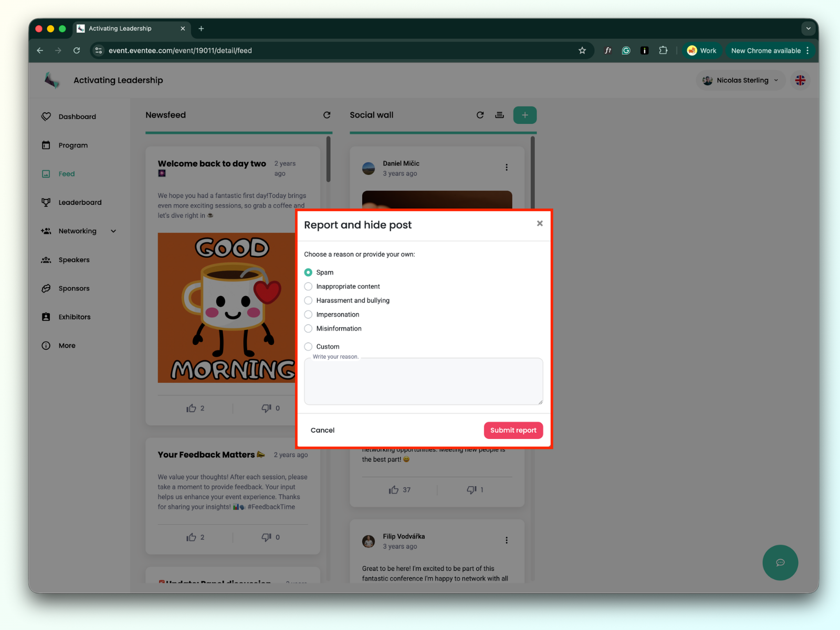This screenshot has width=840, height=630.
Task: Bookmark this page with the star icon
Action: [x=582, y=50]
